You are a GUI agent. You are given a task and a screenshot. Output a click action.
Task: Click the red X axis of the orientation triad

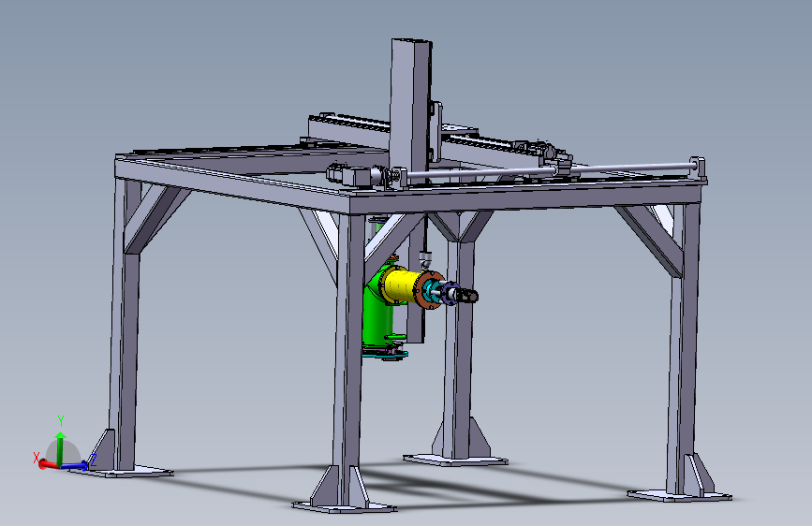(x=48, y=464)
